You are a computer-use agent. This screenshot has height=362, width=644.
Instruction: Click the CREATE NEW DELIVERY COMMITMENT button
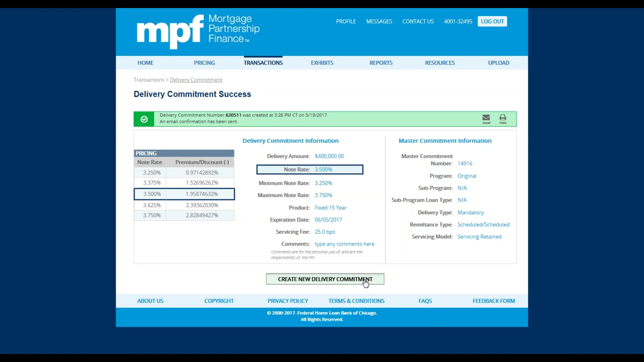tap(325, 279)
